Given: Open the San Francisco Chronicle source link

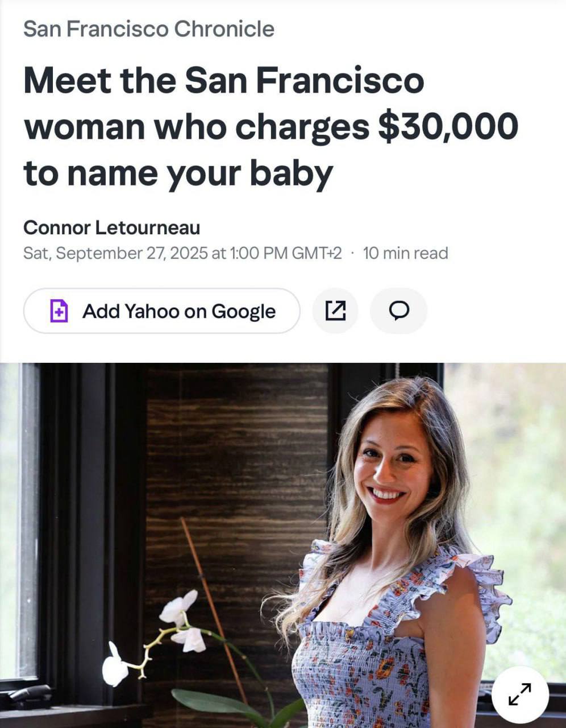Looking at the screenshot, I should (149, 29).
